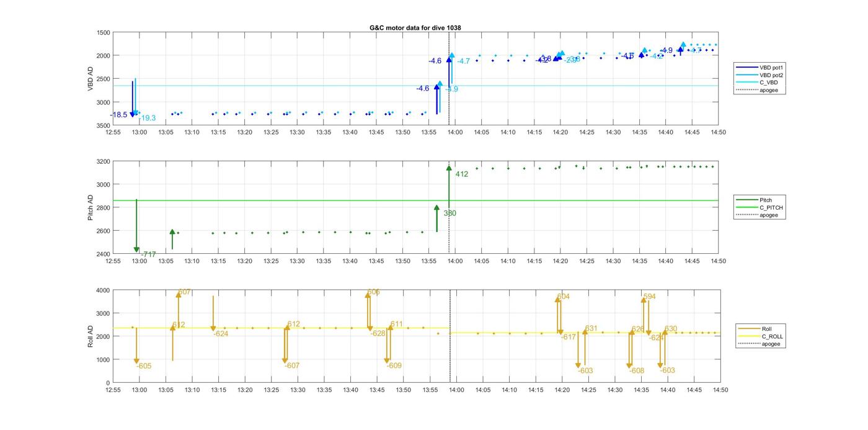Click the '594' roll data label
This screenshot has width=868, height=430.
(650, 297)
